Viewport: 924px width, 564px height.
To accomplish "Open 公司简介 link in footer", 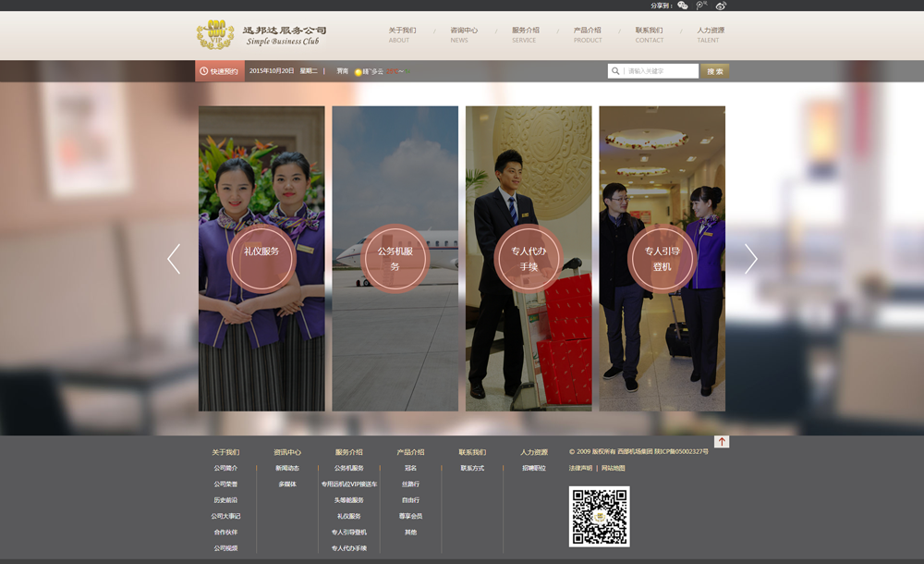I will pos(225,469).
